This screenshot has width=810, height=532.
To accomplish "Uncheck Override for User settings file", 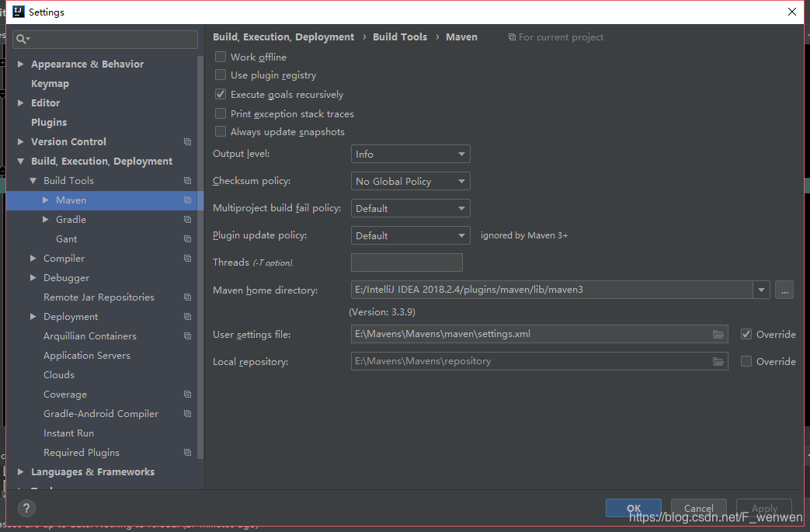I will [746, 334].
